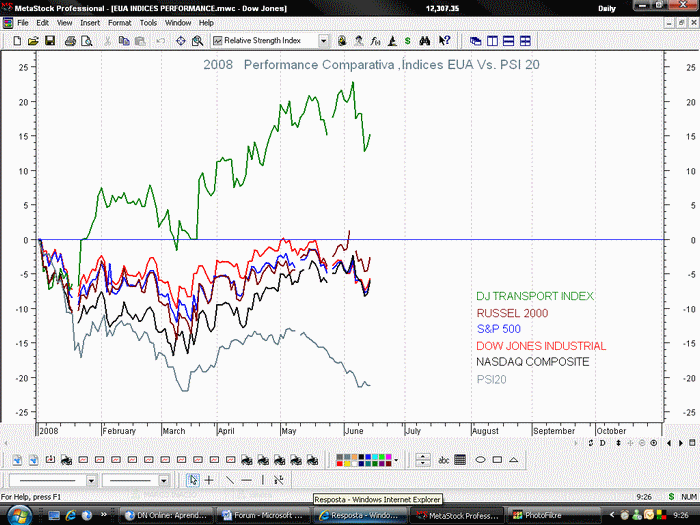Screen dimensions: 700x525
Task: Click the rescale Y-axis arrows icon
Action: [x=618, y=443]
